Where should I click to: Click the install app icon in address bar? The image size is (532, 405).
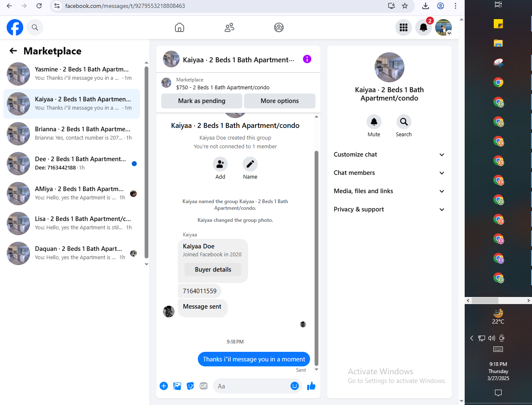pos(391,6)
